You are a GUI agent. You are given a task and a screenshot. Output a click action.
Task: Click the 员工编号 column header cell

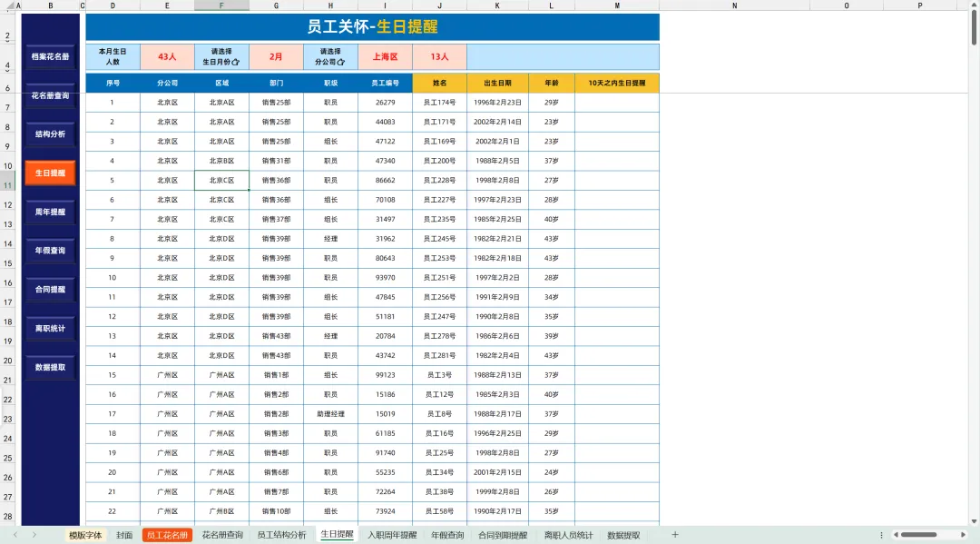pyautogui.click(x=385, y=83)
